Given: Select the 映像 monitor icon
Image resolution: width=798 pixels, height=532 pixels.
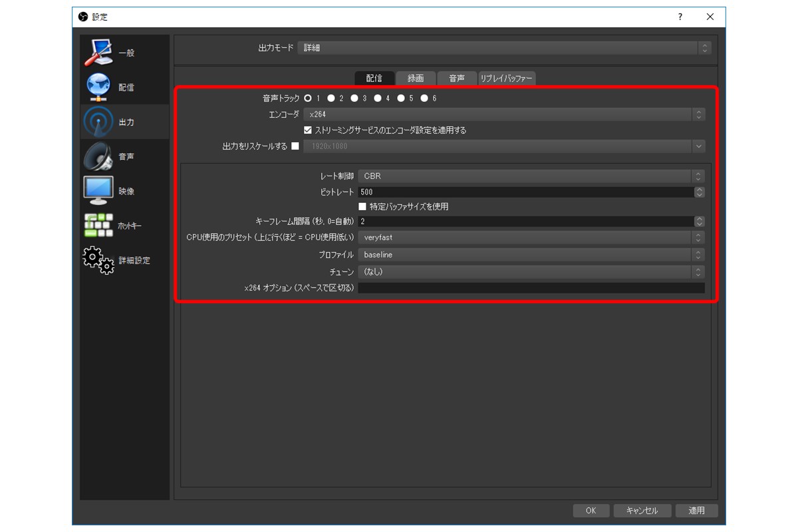Looking at the screenshot, I should point(99,191).
